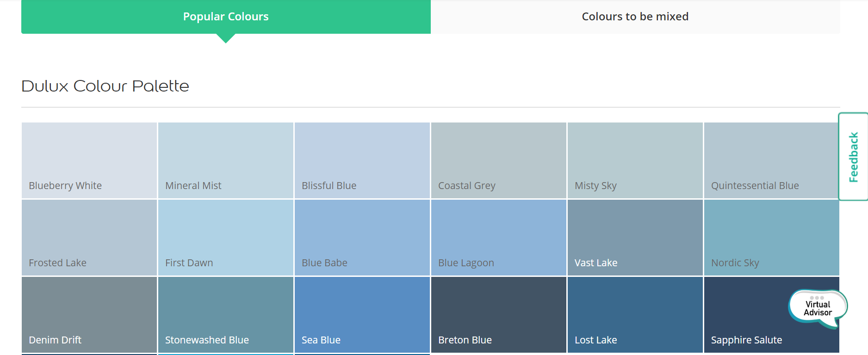The height and width of the screenshot is (355, 868).
Task: Select the Stonewashed Blue tile
Action: (x=226, y=315)
